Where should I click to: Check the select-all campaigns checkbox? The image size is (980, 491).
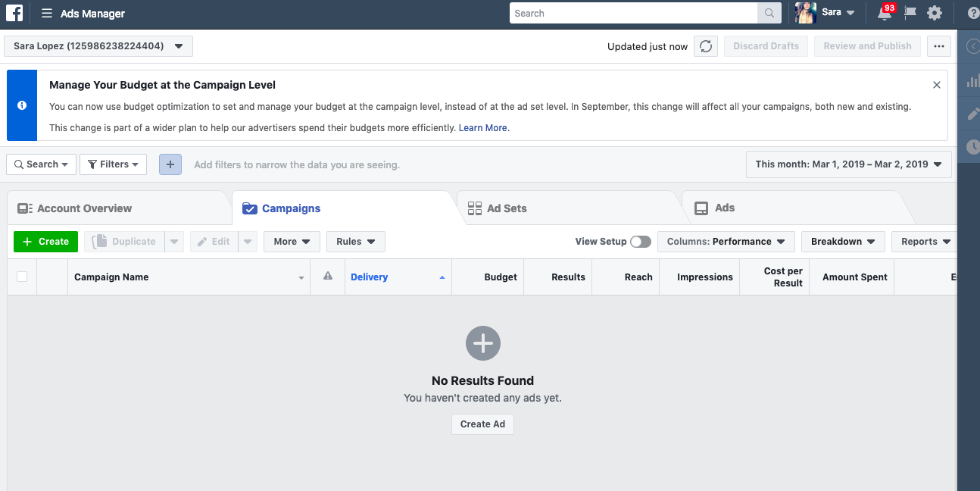point(22,277)
